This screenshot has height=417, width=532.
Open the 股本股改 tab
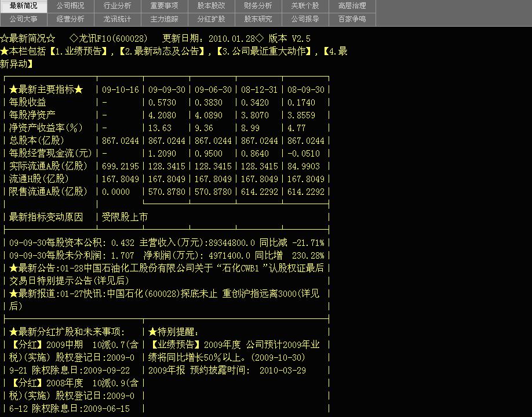(x=211, y=6)
